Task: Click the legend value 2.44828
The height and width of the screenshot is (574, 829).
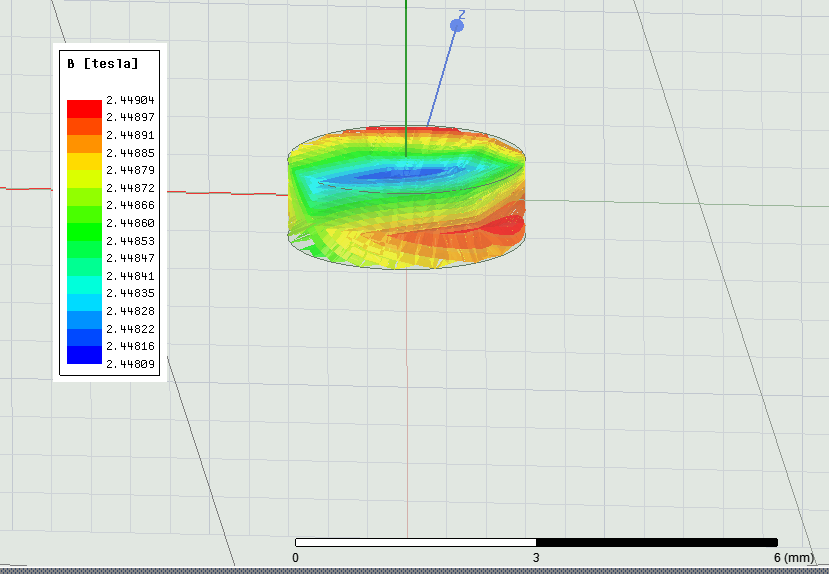Action: pos(131,311)
